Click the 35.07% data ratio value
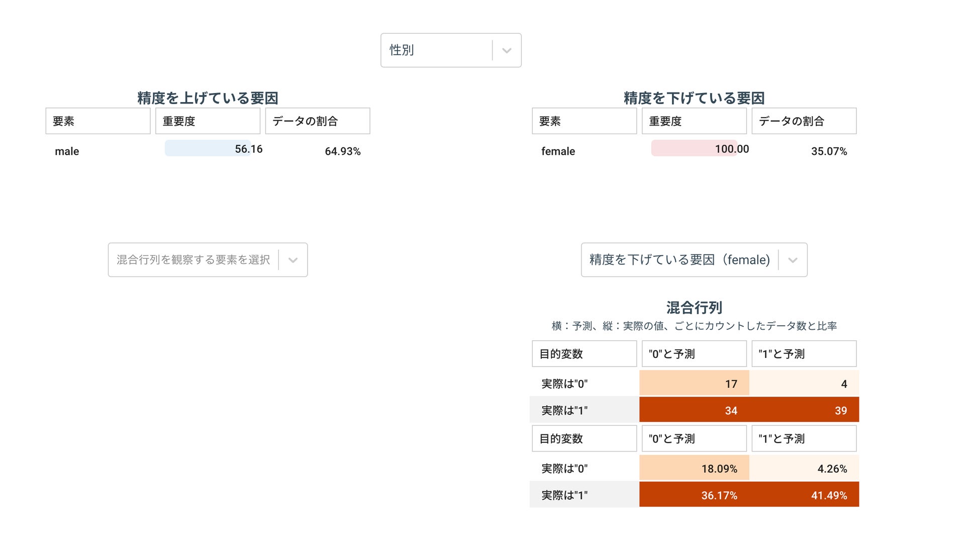This screenshot has height=544, width=980. point(829,151)
